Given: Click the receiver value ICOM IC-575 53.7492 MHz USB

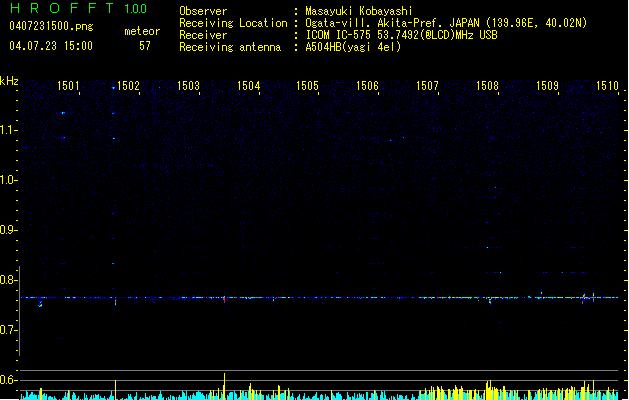Looking at the screenshot, I should coord(401,35).
